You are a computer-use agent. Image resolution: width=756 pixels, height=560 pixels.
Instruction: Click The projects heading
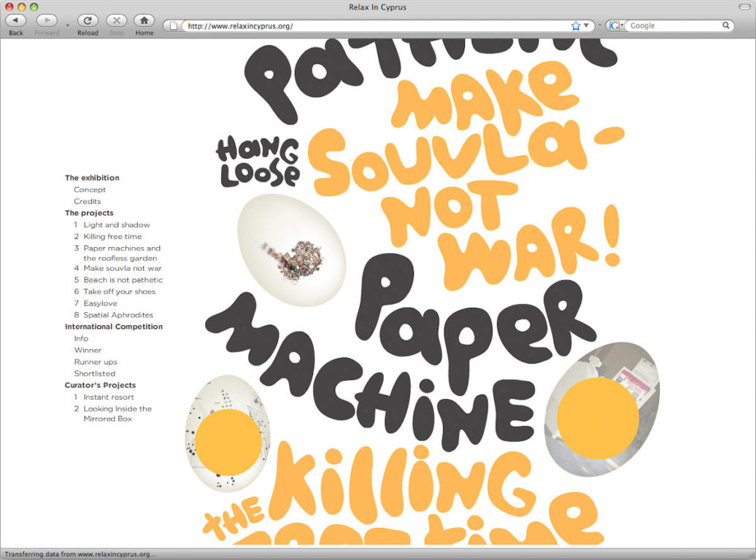[x=89, y=213]
